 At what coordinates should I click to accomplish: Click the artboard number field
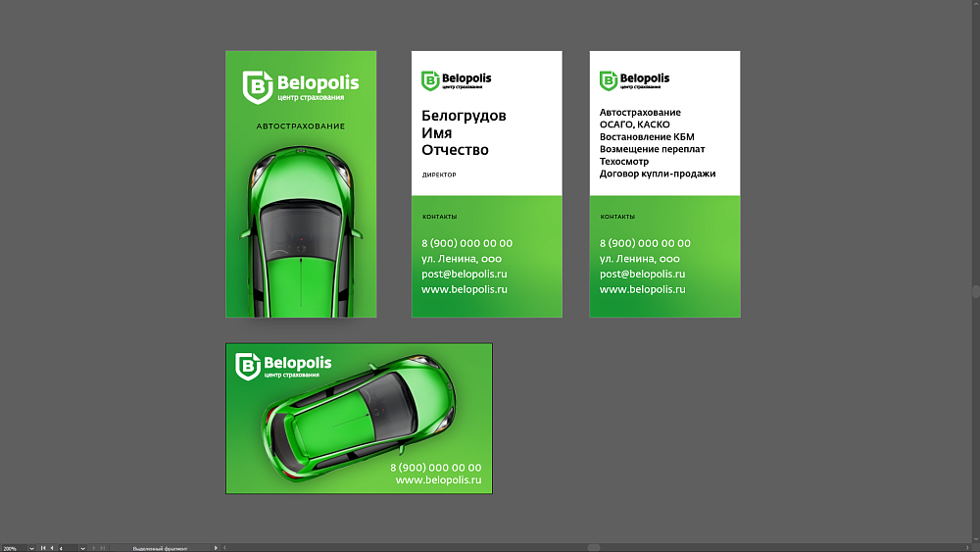click(x=68, y=548)
